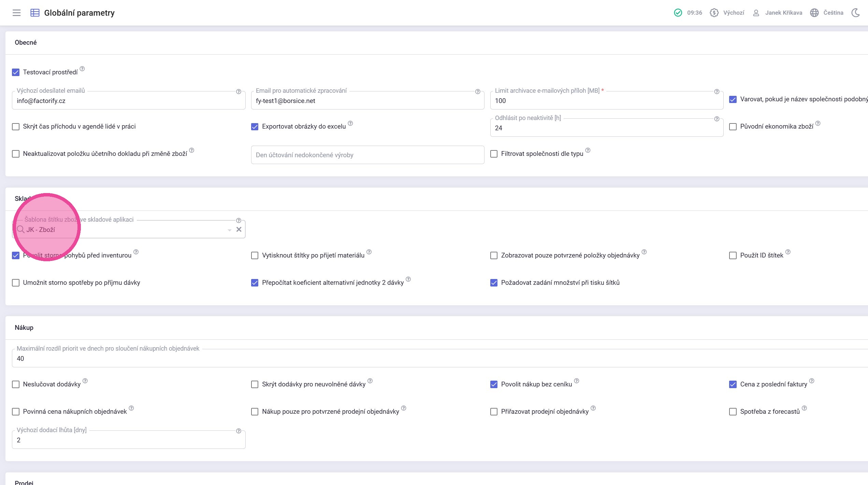Image resolution: width=868 pixels, height=485 pixels.
Task: Clear the JK - Zboží template selection
Action: tap(239, 230)
